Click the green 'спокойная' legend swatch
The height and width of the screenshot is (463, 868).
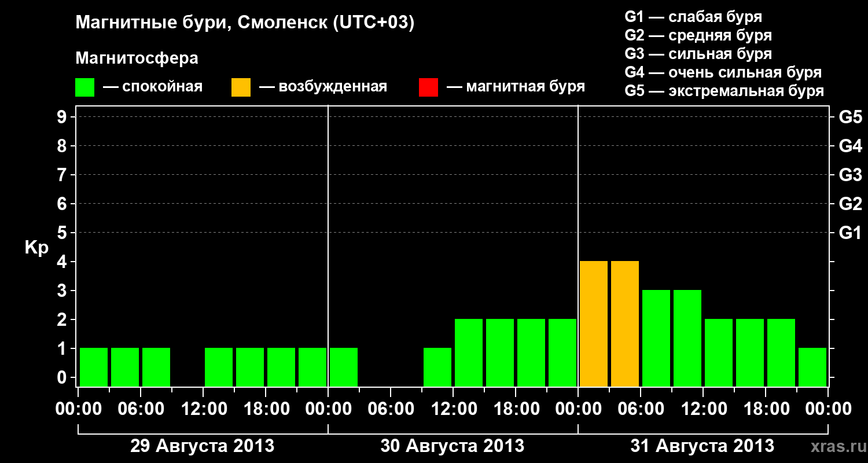84,87
